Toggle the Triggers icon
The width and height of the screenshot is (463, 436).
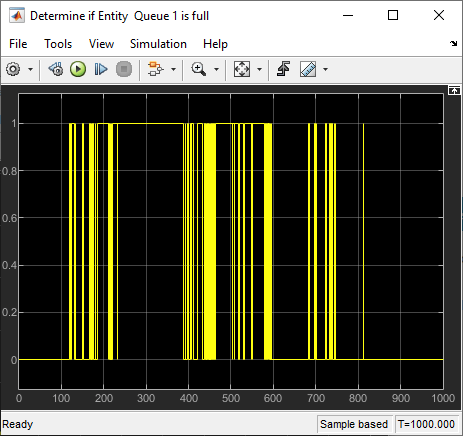[x=283, y=69]
